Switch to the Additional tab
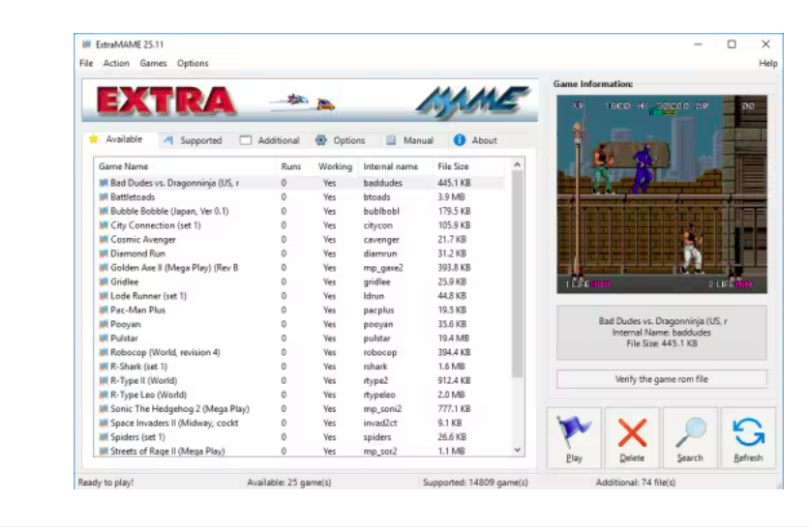This screenshot has width=809, height=532. (270, 140)
